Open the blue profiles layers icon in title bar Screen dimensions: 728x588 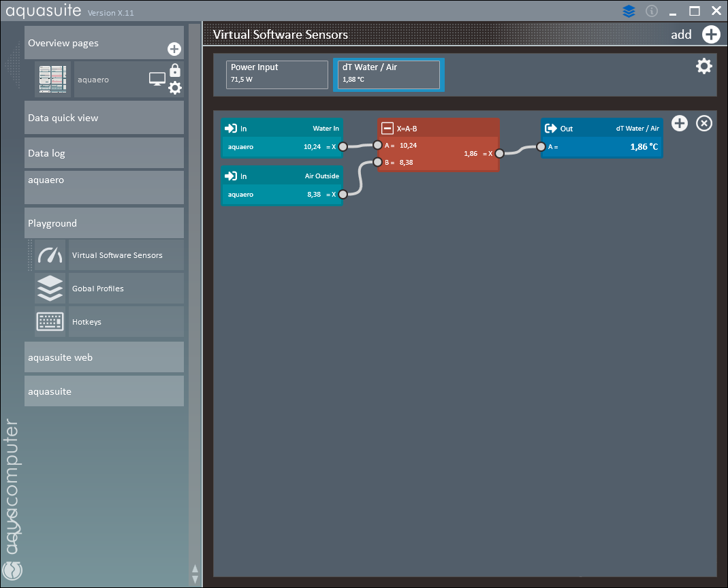[629, 11]
